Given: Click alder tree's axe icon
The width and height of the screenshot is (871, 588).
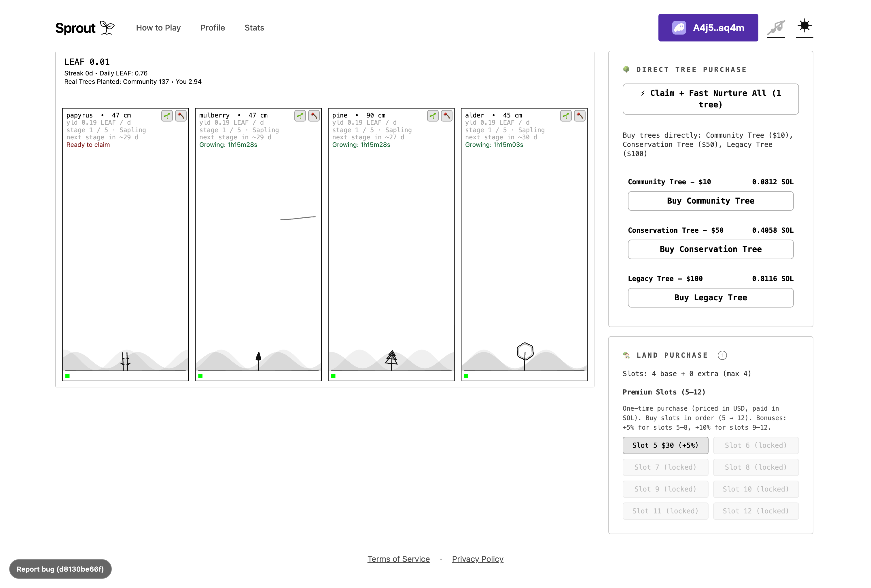Looking at the screenshot, I should [580, 116].
